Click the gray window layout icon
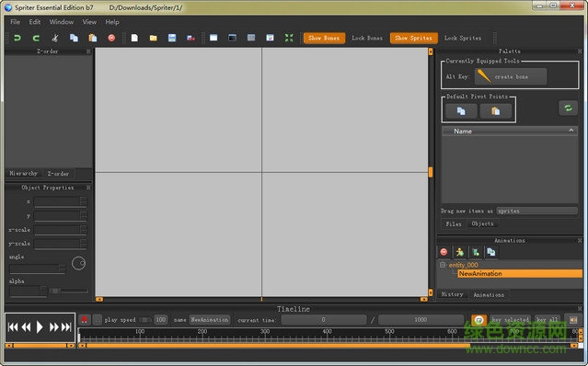This screenshot has width=588, height=366. (x=251, y=38)
